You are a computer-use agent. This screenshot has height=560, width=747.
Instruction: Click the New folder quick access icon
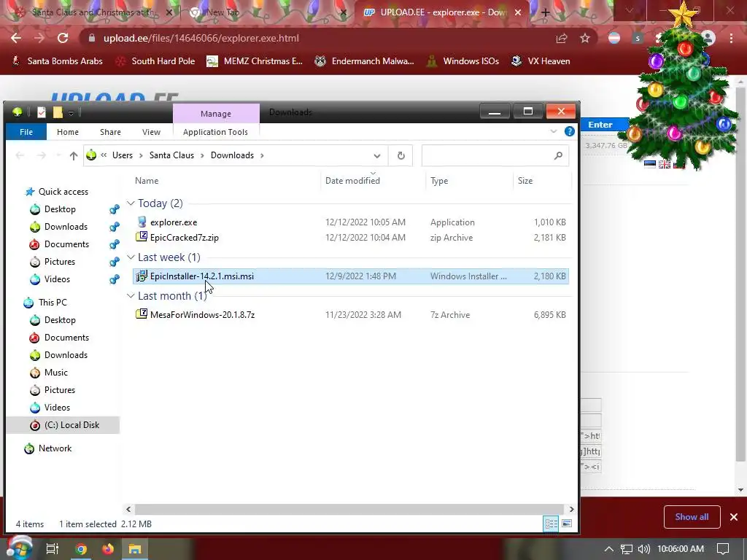pos(58,112)
